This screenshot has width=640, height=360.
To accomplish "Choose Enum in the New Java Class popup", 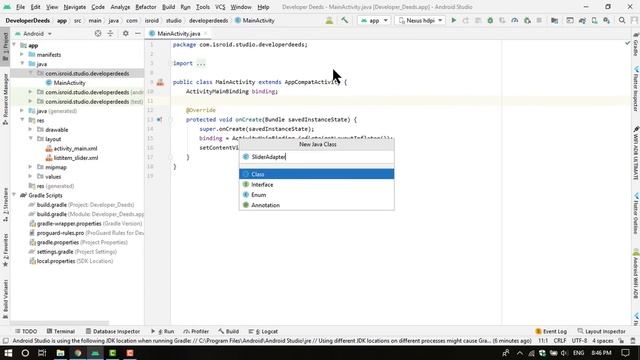I will pyautogui.click(x=317, y=195).
